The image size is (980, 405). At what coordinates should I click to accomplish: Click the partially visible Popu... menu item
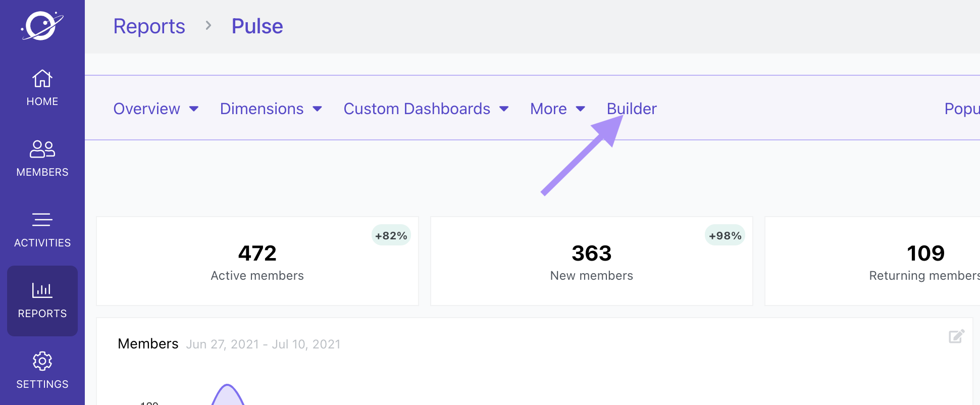click(x=962, y=109)
